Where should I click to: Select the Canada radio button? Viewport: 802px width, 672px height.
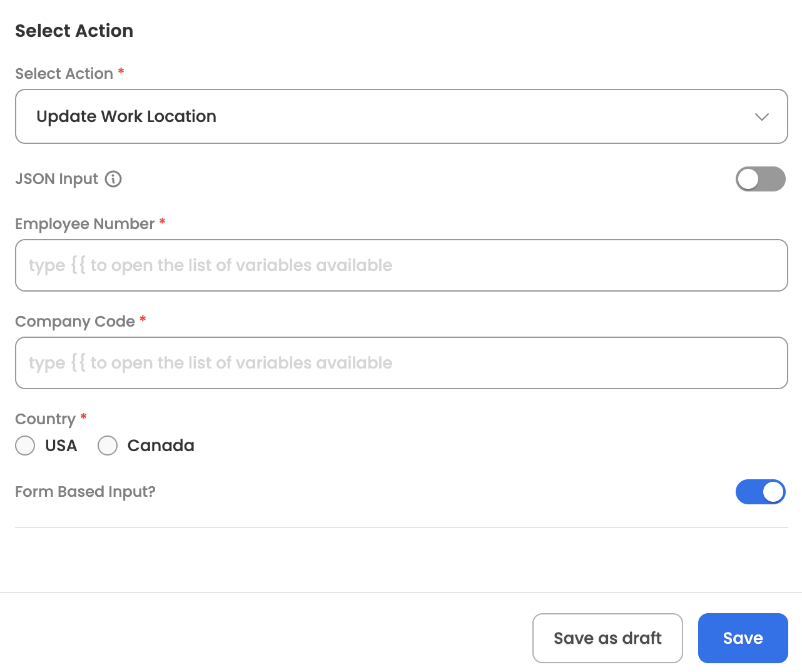point(108,445)
